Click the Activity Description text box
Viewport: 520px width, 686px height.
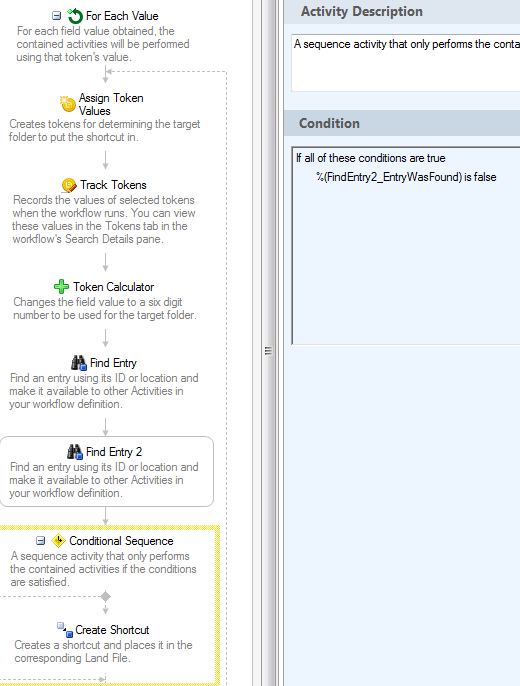(406, 63)
